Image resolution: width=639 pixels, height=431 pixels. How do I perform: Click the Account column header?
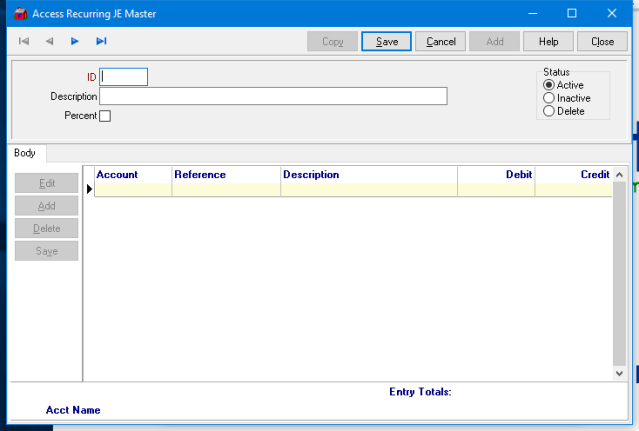click(x=117, y=174)
